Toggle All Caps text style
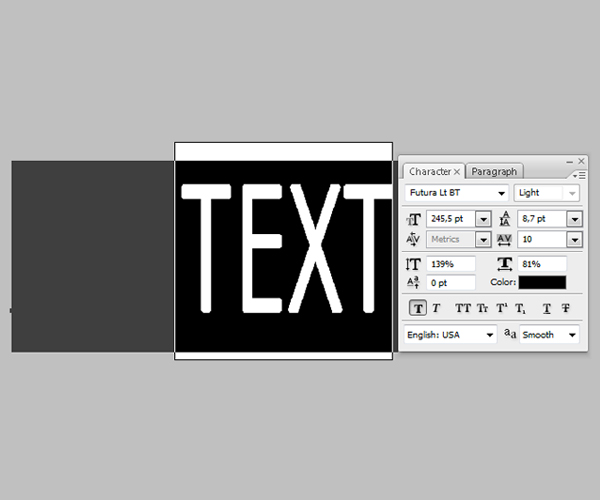Image resolution: width=600 pixels, height=500 pixels. [x=463, y=308]
